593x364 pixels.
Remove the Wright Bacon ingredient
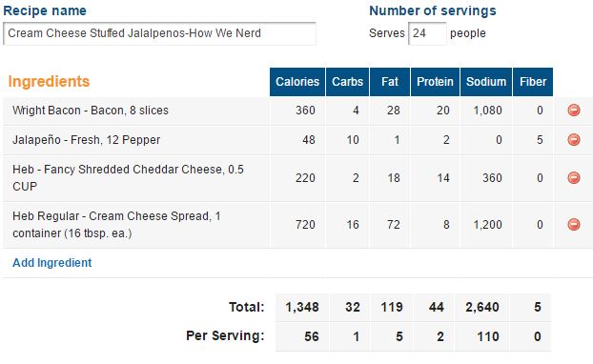pyautogui.click(x=574, y=111)
